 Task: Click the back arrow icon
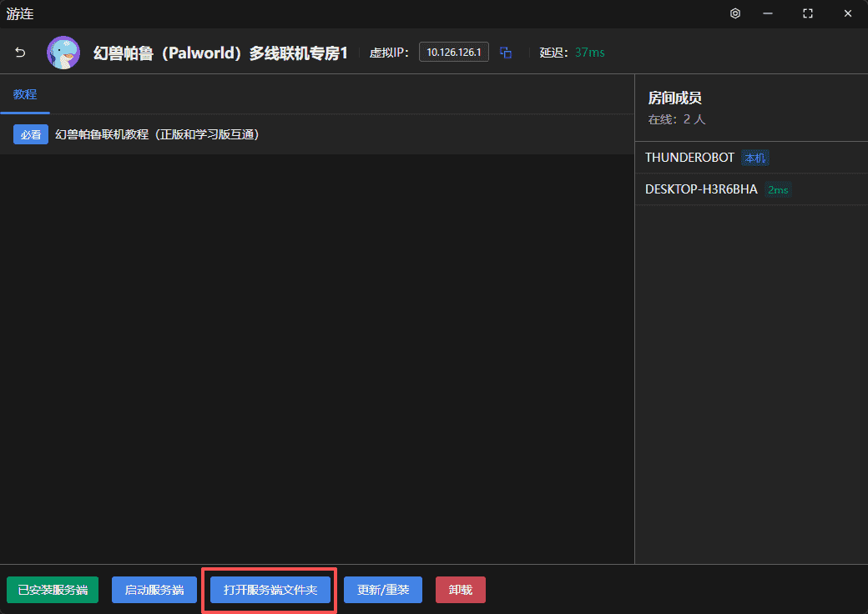[21, 53]
